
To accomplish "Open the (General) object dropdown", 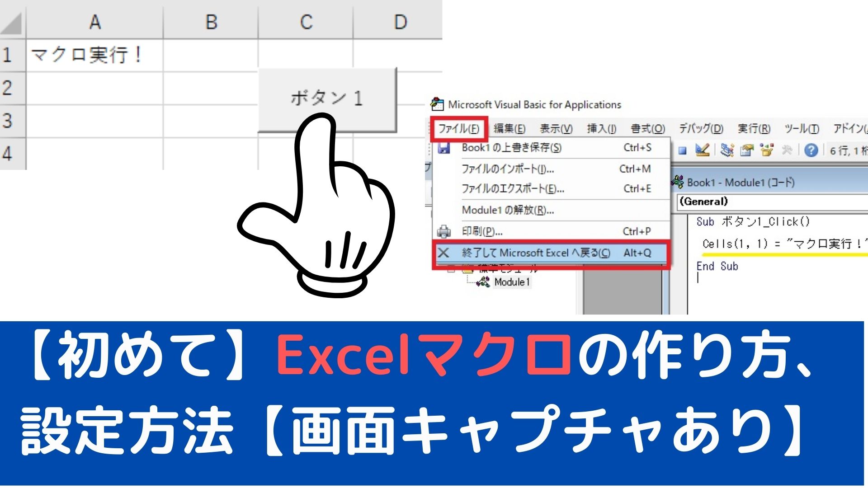I will point(772,202).
